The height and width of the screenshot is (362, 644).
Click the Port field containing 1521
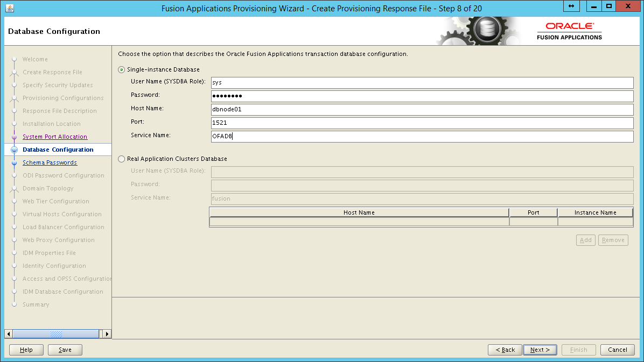click(422, 123)
